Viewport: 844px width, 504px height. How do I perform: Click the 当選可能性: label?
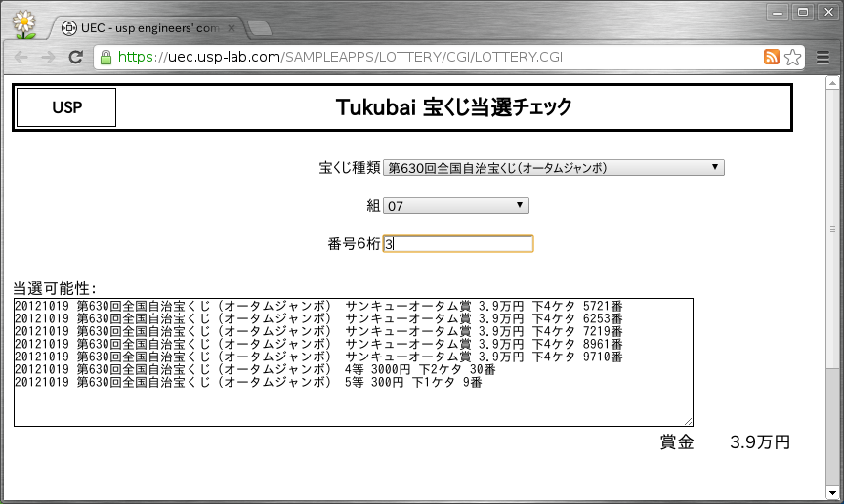click(x=54, y=288)
